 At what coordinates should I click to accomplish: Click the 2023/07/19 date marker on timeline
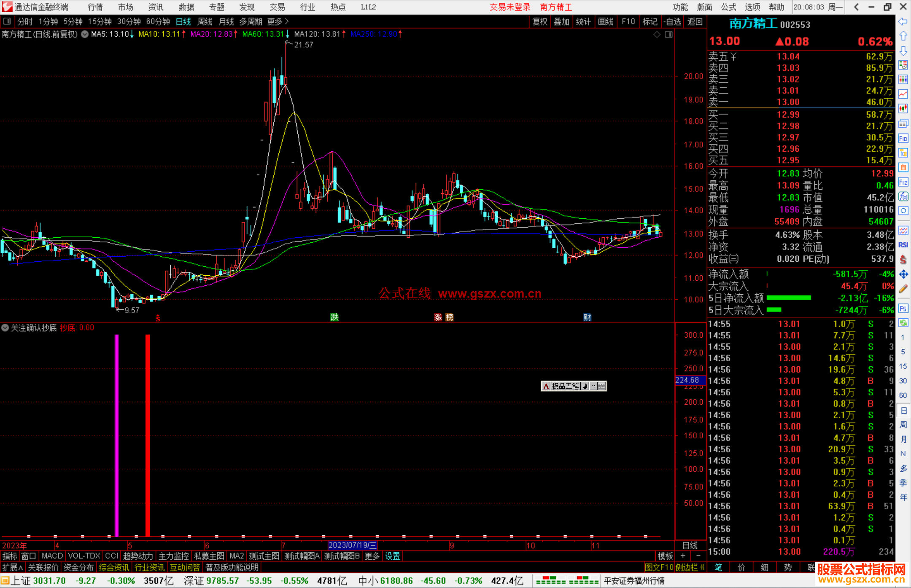pyautogui.click(x=352, y=545)
